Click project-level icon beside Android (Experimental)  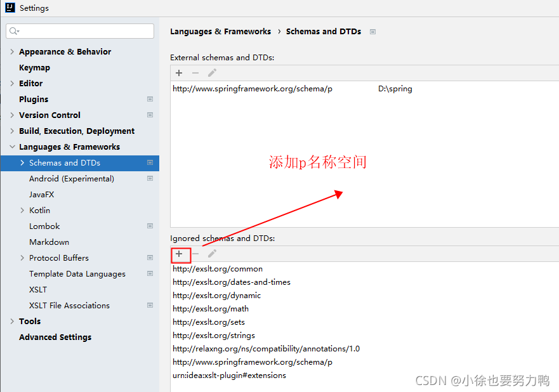(x=150, y=178)
